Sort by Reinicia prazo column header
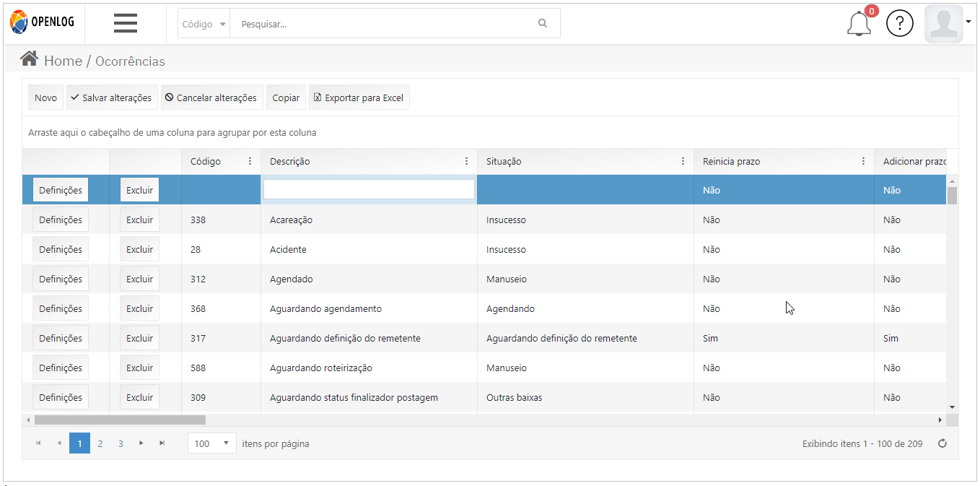This screenshot has width=980, height=486. coord(732,161)
